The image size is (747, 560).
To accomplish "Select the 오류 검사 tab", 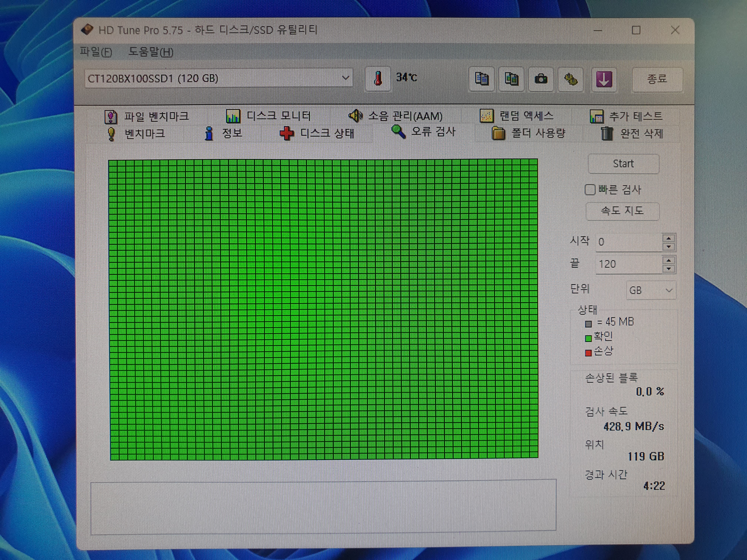I will (424, 132).
